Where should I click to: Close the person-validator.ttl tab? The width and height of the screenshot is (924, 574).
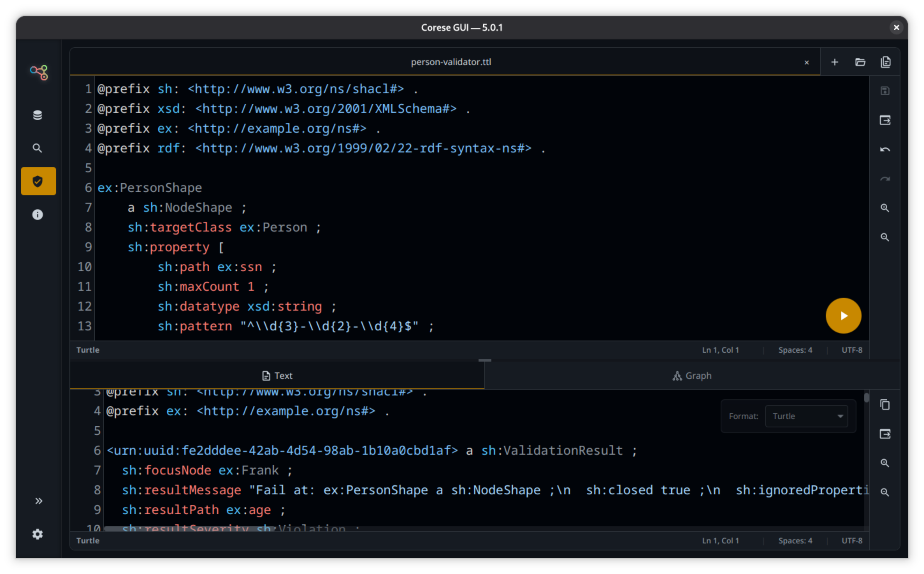tap(806, 62)
